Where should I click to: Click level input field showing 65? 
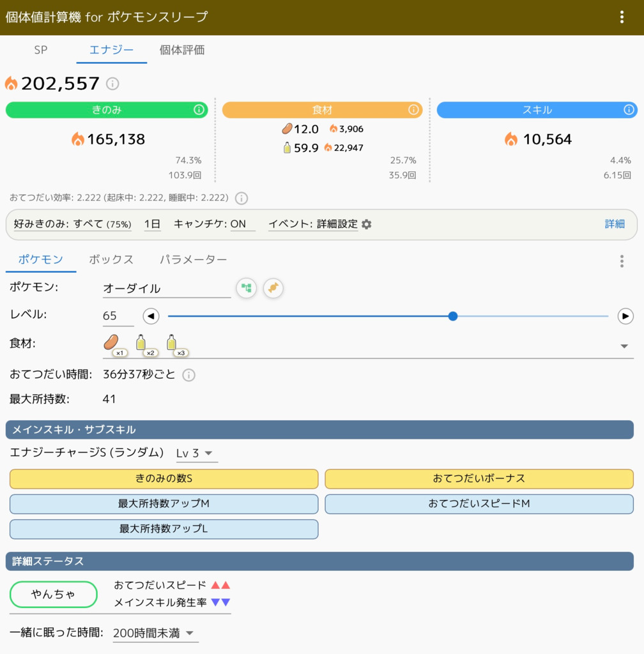point(118,316)
